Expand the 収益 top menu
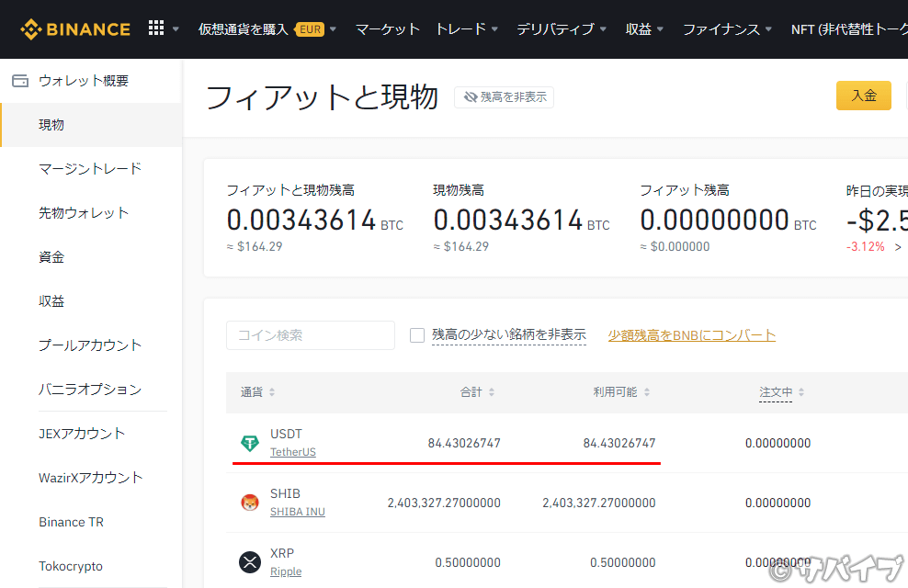This screenshot has width=908, height=588. [x=644, y=28]
